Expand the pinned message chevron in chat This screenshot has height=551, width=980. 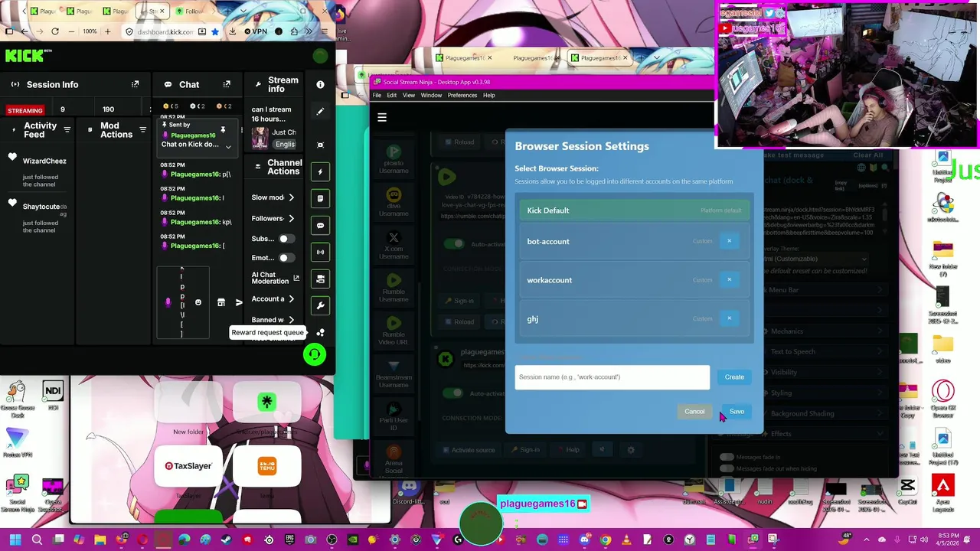tap(228, 146)
